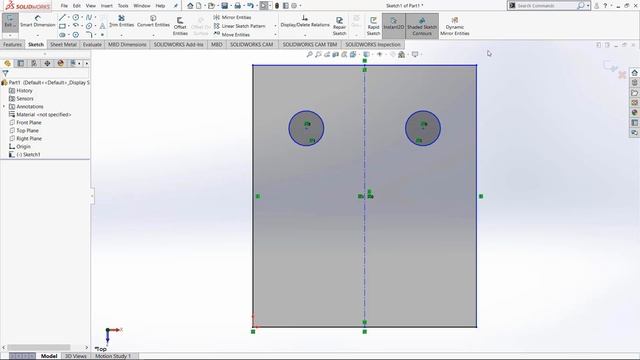This screenshot has height=360, width=640.
Task: Toggle Instant2D off
Action: (x=393, y=26)
